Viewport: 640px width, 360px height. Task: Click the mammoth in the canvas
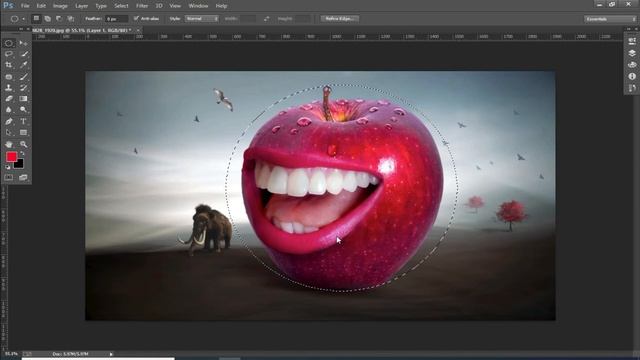[207, 229]
